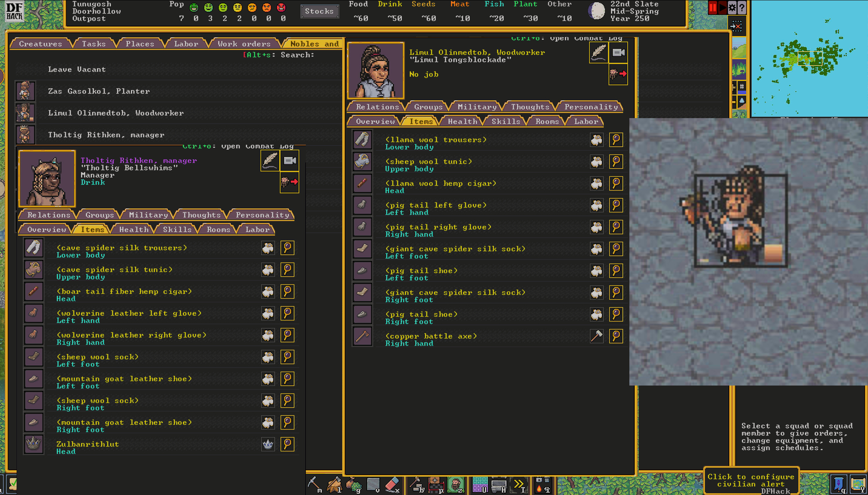
Task: Click magnifier for copper battle axe
Action: [616, 336]
